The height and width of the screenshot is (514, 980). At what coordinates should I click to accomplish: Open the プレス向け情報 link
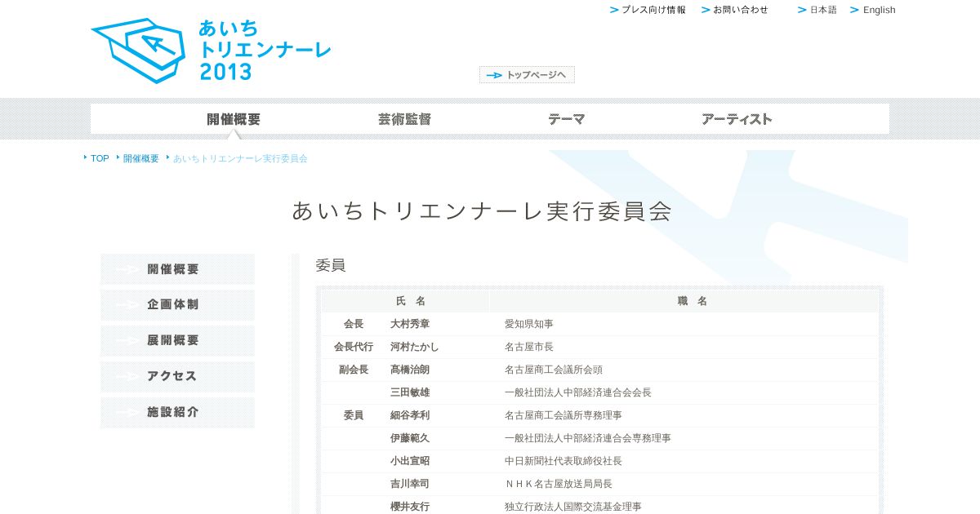[x=648, y=10]
